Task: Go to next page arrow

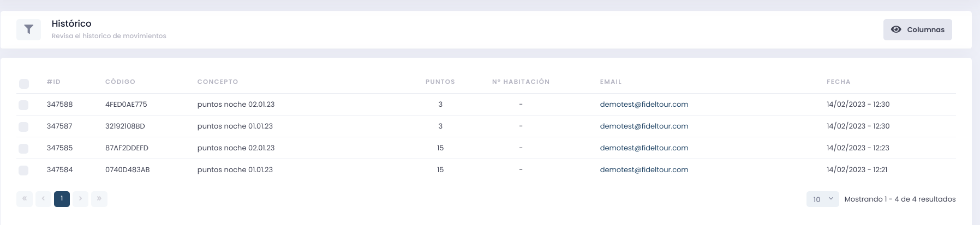Action: pyautogui.click(x=80, y=199)
